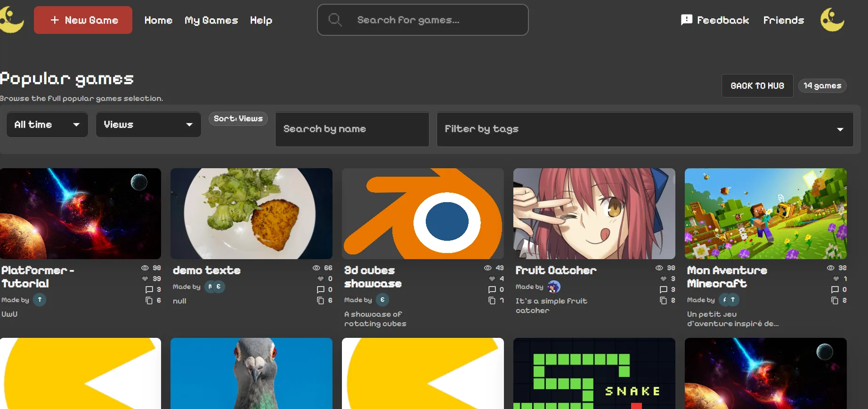
Task: Open the space thumbnail of Platformer - Tutorial
Action: (x=81, y=213)
